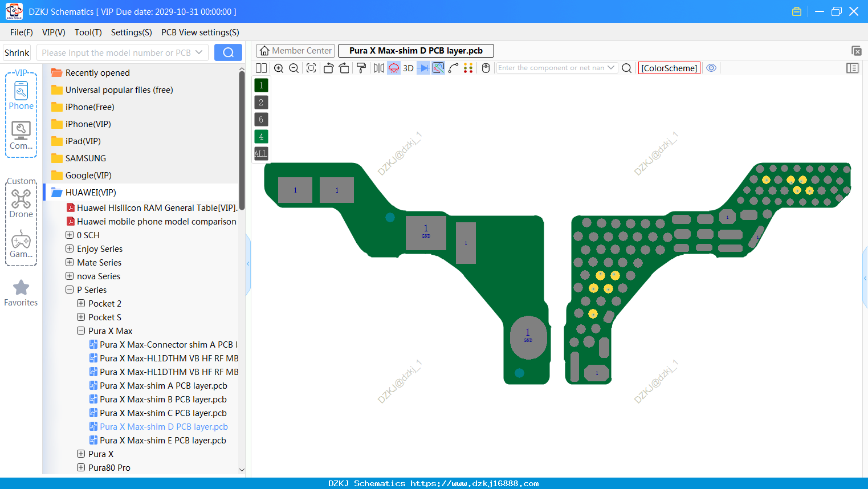
Task: Click the Shrink button
Action: 17,52
